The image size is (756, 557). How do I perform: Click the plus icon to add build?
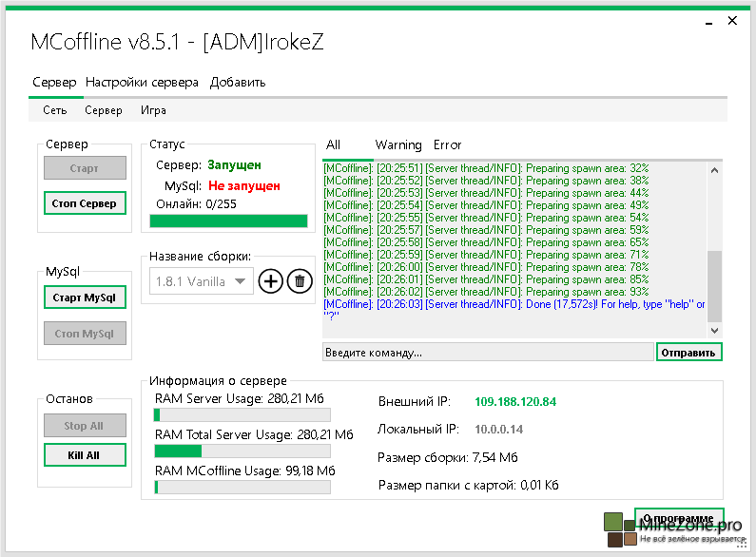click(270, 281)
